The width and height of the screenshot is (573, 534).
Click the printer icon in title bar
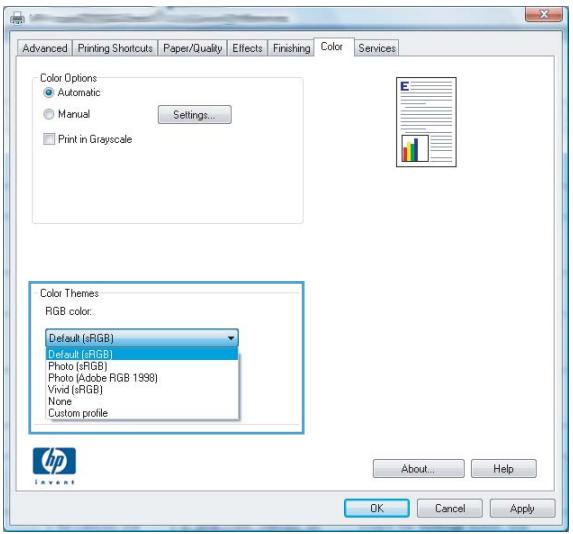tap(17, 17)
